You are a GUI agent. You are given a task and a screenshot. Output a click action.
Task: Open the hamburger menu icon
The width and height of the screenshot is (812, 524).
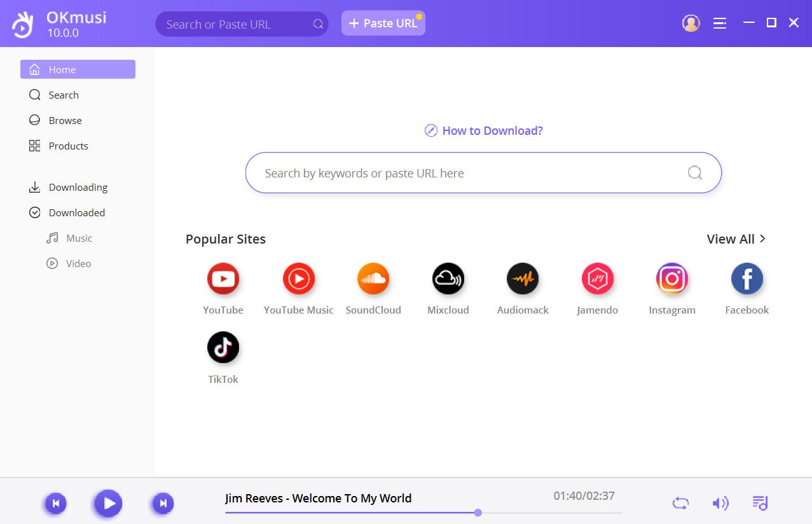pyautogui.click(x=720, y=23)
